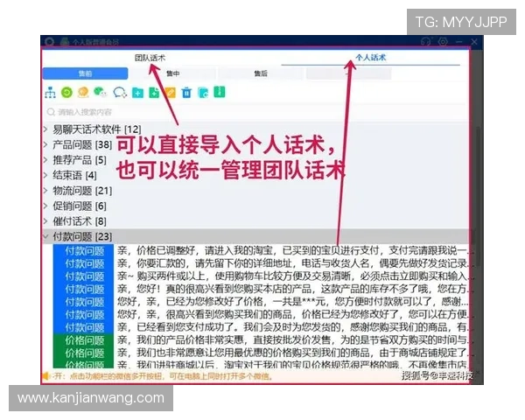Select the 结束语 [4] category label
The height and width of the screenshot is (420, 525).
(74, 175)
